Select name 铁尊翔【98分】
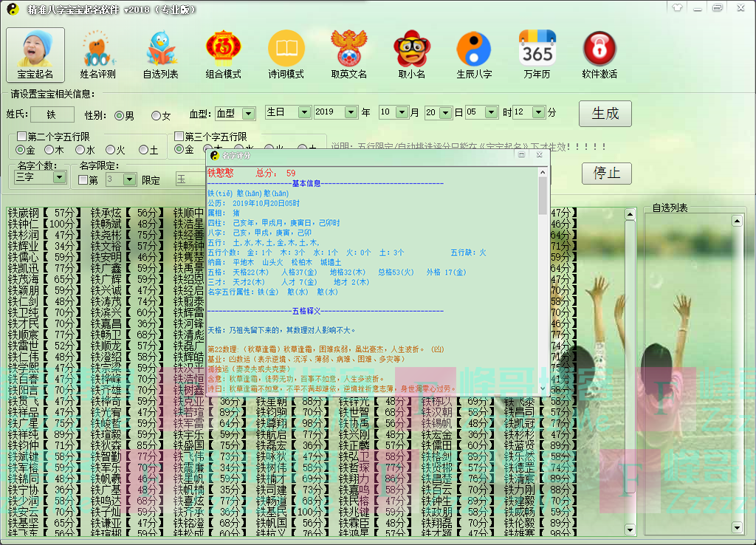The image size is (756, 545). [292, 423]
